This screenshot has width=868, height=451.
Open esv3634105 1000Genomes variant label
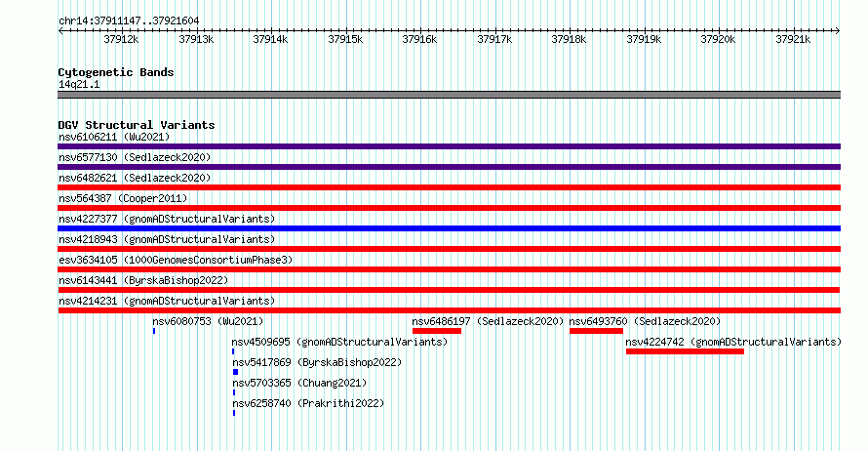click(176, 260)
